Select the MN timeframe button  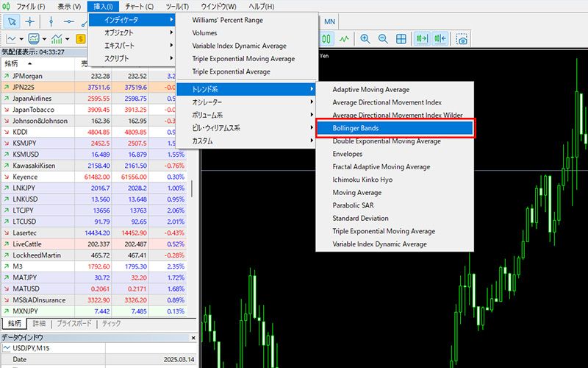330,21
